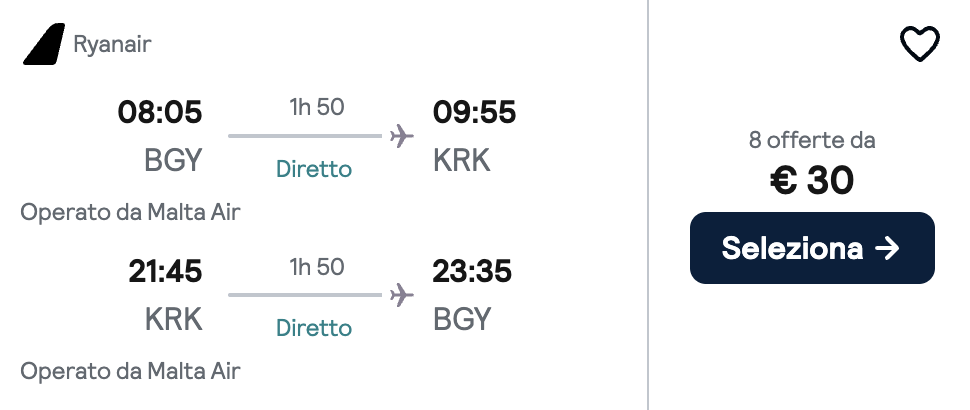
Task: Click outbound Operato da Malta Air note
Action: 131,212
